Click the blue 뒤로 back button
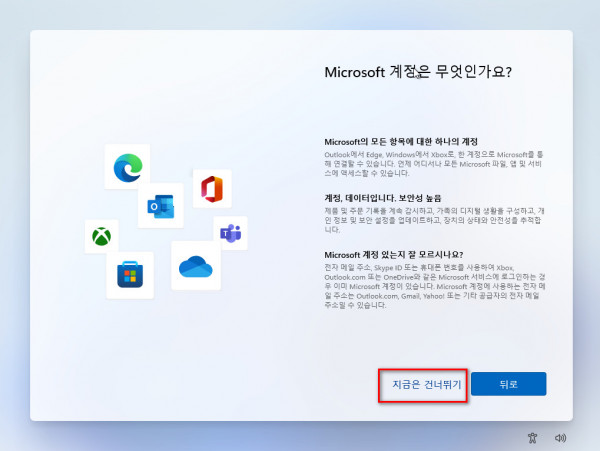Screen dimensions: 600x451 [x=509, y=384]
